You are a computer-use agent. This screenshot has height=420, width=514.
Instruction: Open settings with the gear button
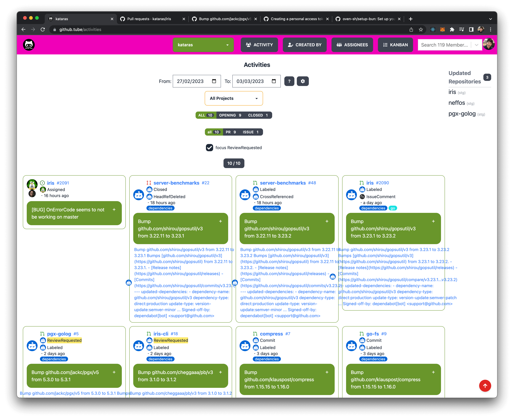[303, 81]
